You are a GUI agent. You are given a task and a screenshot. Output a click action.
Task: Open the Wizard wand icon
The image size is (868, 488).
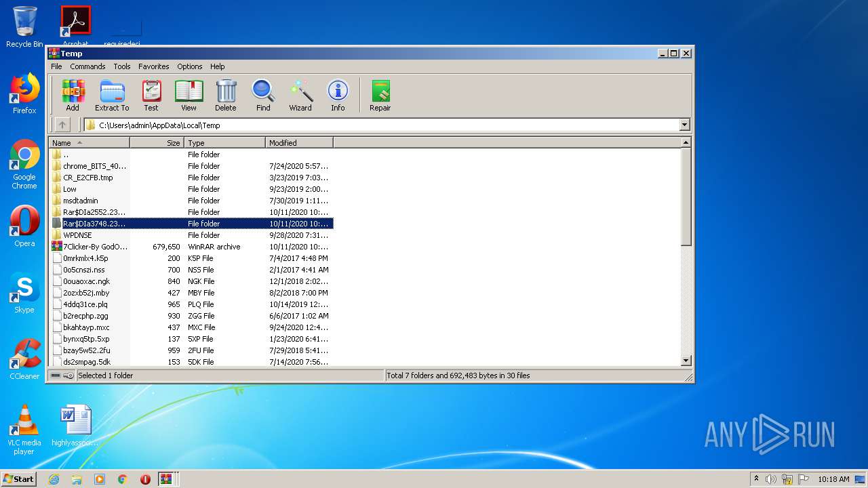[x=300, y=95]
